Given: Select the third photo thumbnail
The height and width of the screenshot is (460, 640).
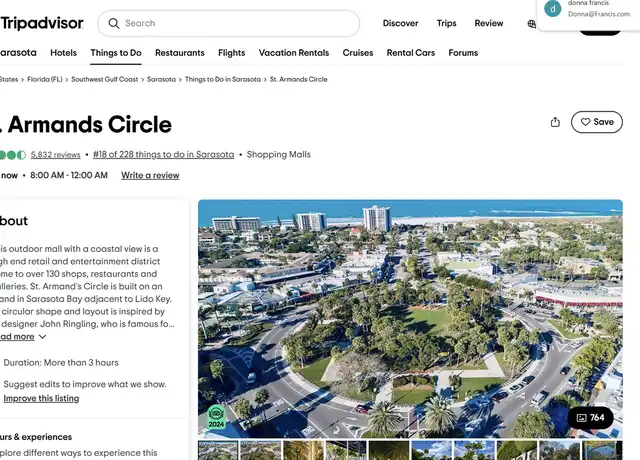Looking at the screenshot, I should (303, 450).
